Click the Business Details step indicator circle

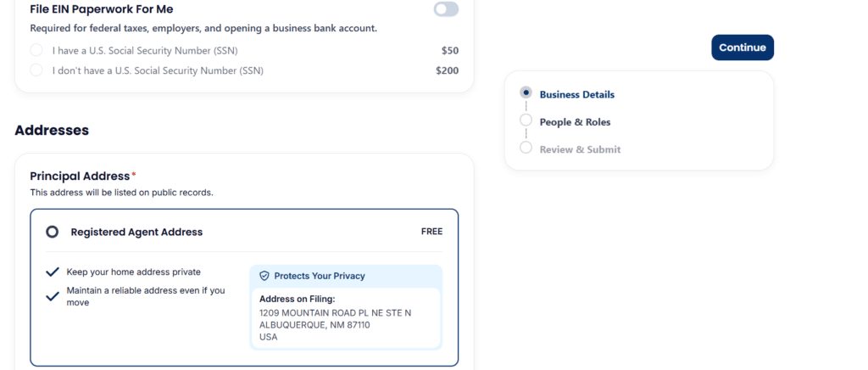coord(526,92)
